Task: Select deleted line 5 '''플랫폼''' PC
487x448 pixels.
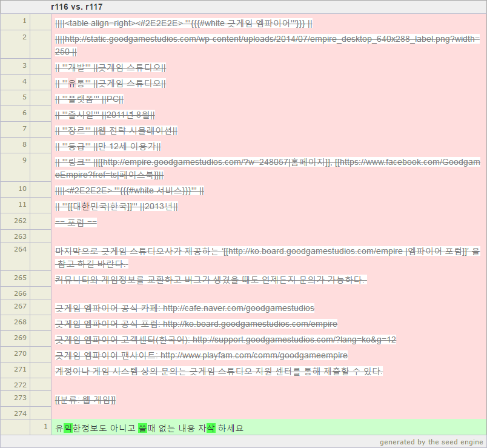Action: 89,99
